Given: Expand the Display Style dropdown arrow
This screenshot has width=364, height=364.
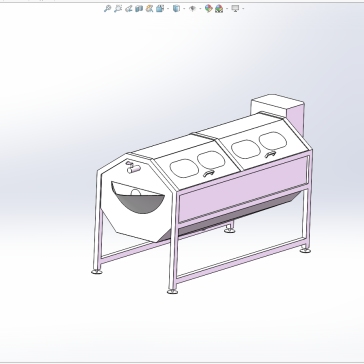Looking at the screenshot, I should point(184,9).
